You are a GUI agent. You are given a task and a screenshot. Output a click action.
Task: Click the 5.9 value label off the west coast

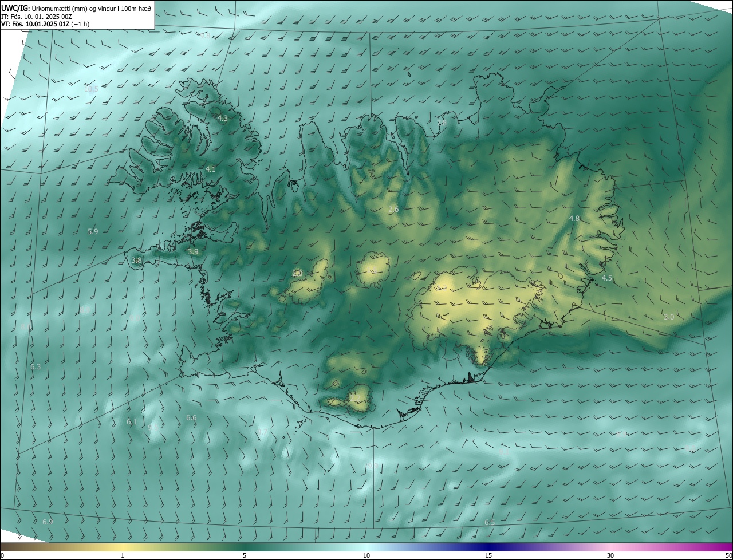93,231
